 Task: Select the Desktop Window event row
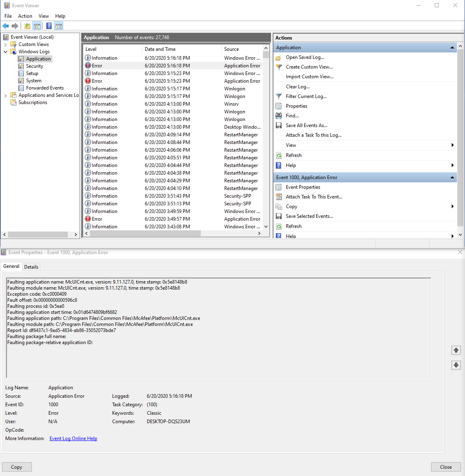tap(173, 127)
